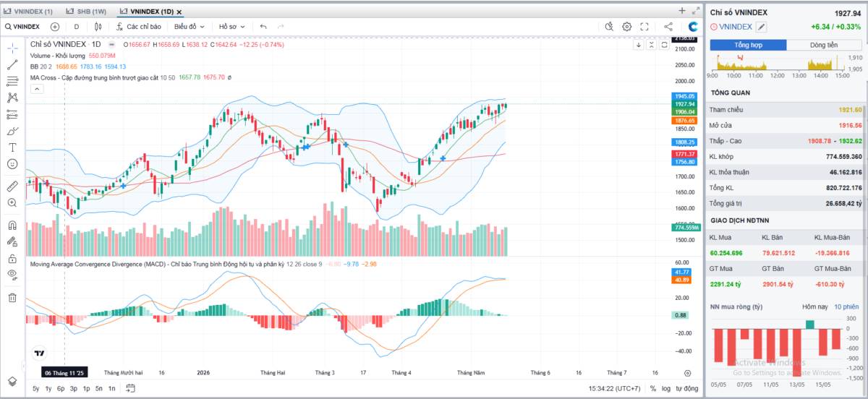Image resolution: width=868 pixels, height=399 pixels.
Task: Open the object tree layers icon
Action: click(12, 381)
